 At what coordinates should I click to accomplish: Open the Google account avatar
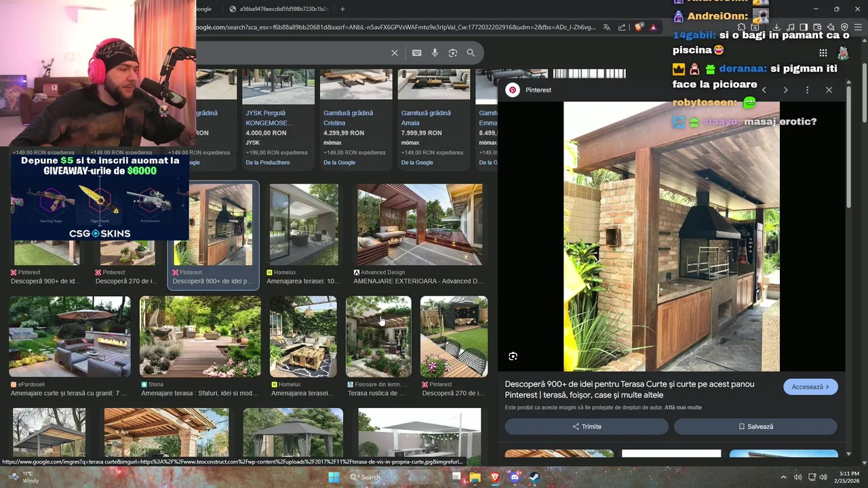pyautogui.click(x=843, y=53)
